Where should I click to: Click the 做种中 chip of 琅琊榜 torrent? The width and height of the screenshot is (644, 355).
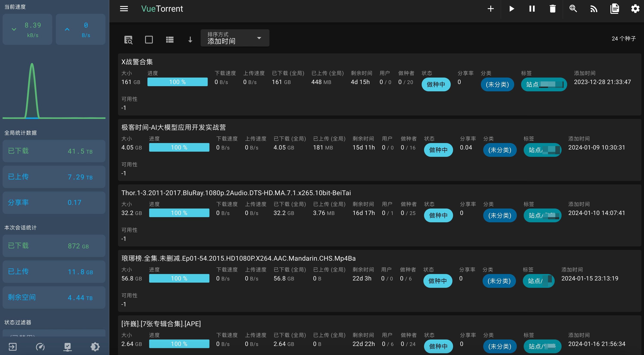[x=438, y=281]
